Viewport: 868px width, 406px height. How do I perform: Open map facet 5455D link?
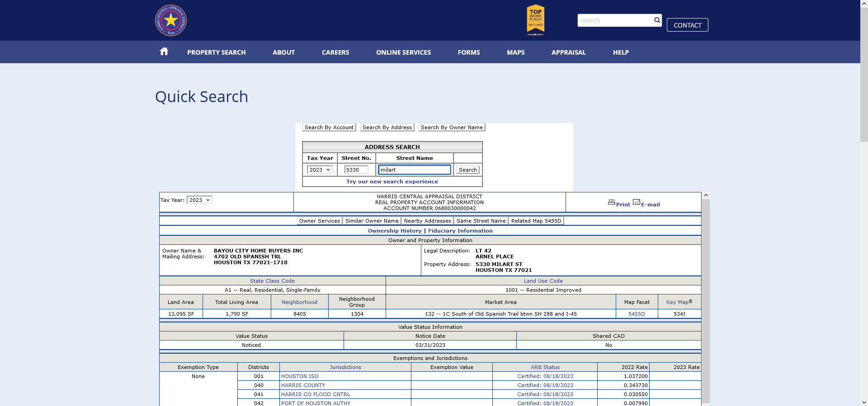(637, 314)
